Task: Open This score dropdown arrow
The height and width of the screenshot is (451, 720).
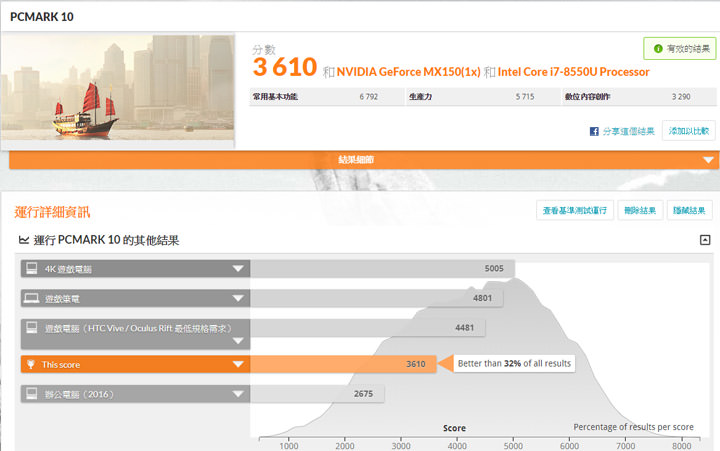Action: [238, 365]
